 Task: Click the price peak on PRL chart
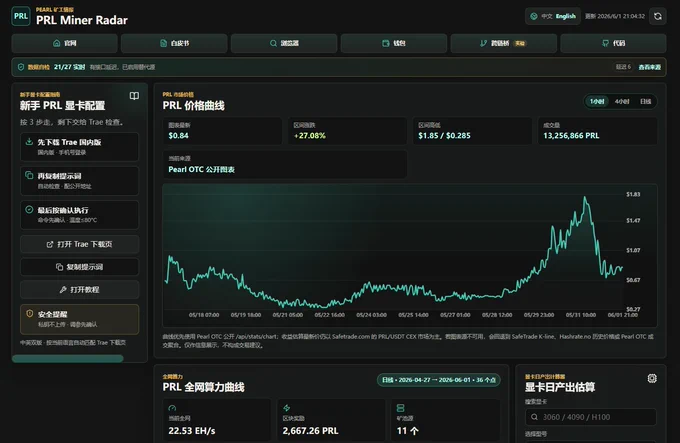[585, 198]
